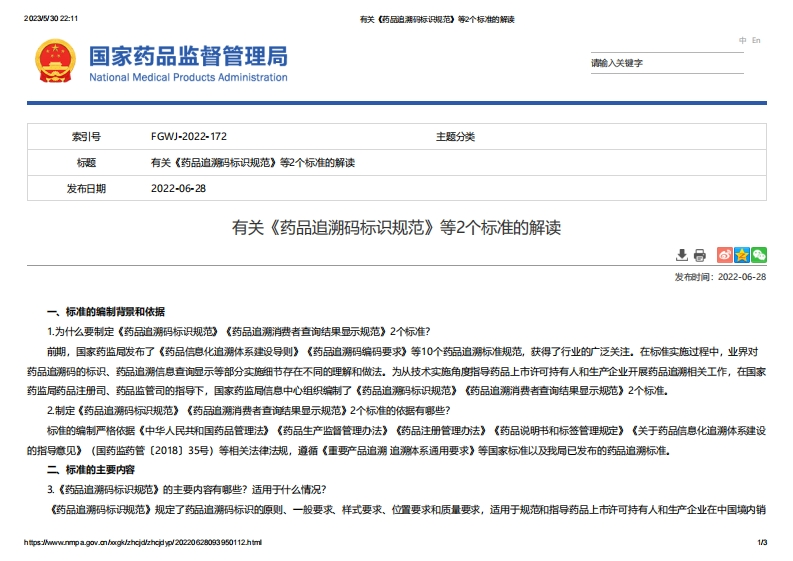Click the title value in the info table
This screenshot has height=561, width=793.
(x=252, y=162)
